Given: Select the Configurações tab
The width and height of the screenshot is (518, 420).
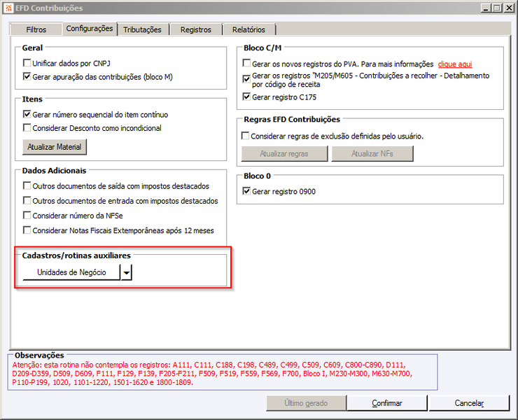Looking at the screenshot, I should 90,29.
